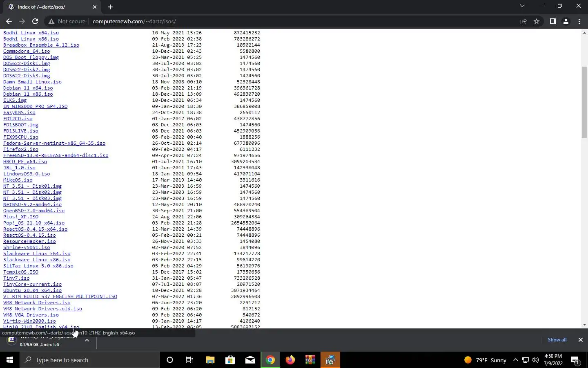The width and height of the screenshot is (588, 368).
Task: Click the vertical scrollbar thumb
Action: click(584, 102)
